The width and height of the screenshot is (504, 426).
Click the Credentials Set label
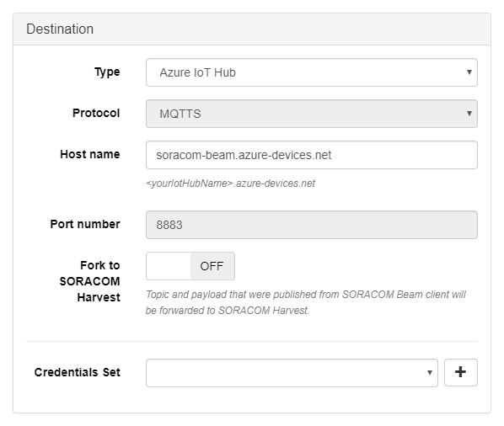pos(78,372)
